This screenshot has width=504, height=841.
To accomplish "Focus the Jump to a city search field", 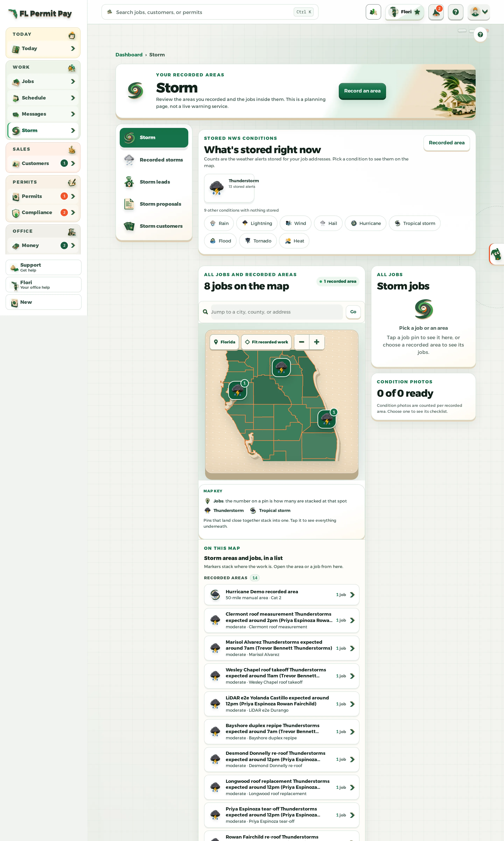I will (276, 312).
